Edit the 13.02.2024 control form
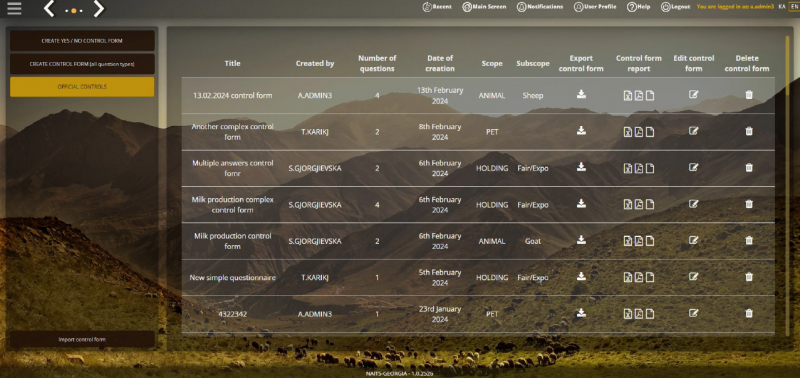The width and height of the screenshot is (800, 378). (693, 94)
